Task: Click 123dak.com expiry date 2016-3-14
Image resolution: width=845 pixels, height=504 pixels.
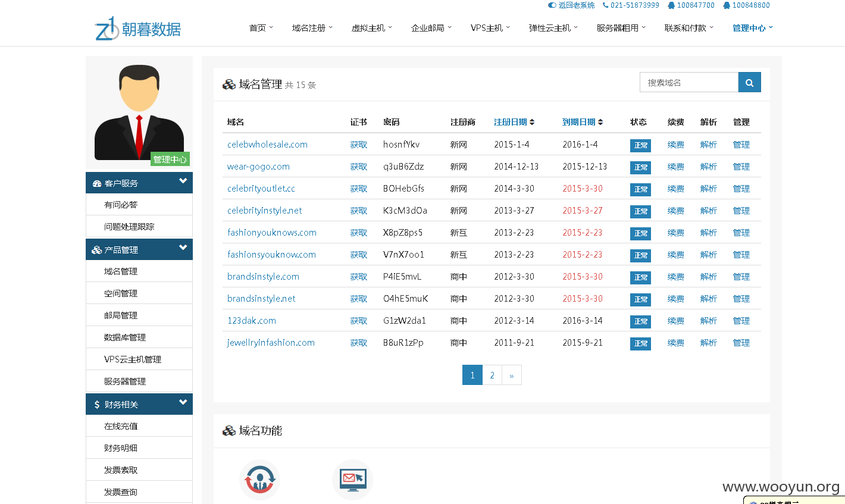Action: pyautogui.click(x=583, y=321)
